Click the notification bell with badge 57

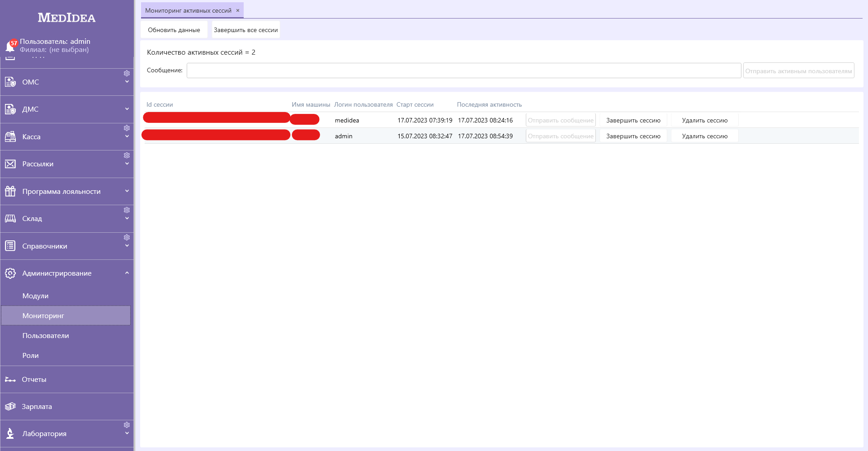pos(11,46)
